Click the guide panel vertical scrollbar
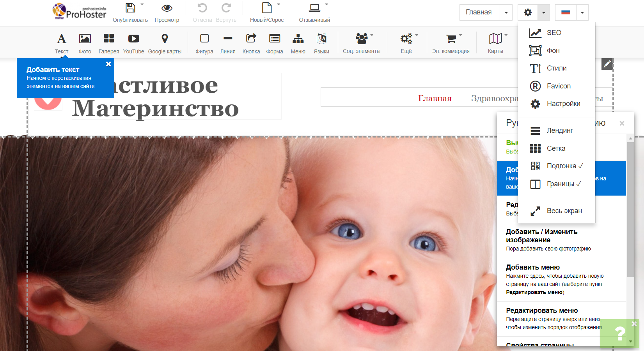Screen dimensions: 644x351 coord(630,210)
